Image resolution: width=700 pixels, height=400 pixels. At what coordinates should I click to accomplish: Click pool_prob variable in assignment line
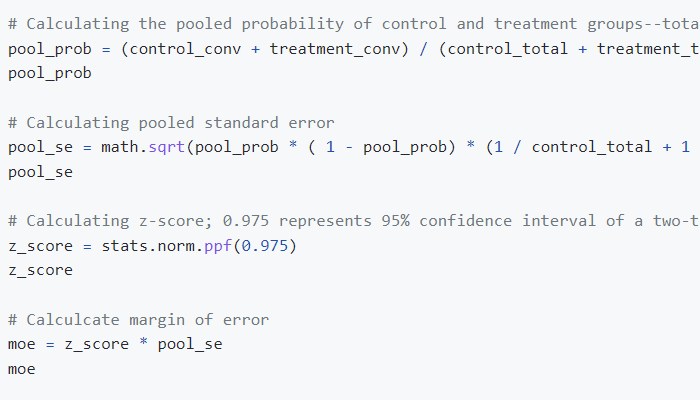click(x=50, y=49)
